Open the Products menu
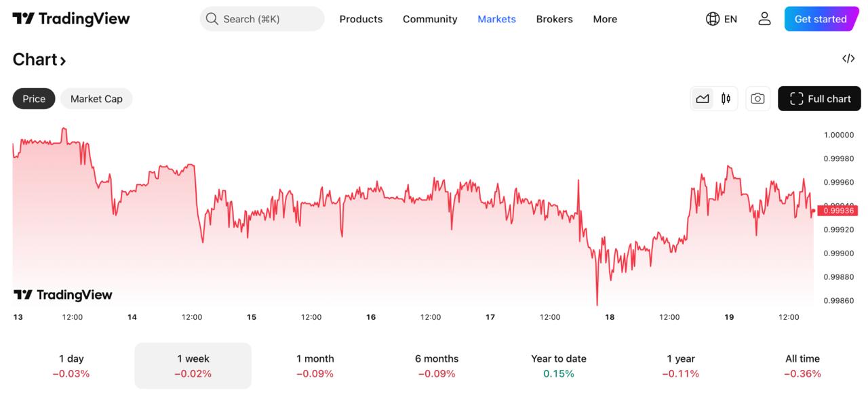868x393 pixels. [x=361, y=19]
